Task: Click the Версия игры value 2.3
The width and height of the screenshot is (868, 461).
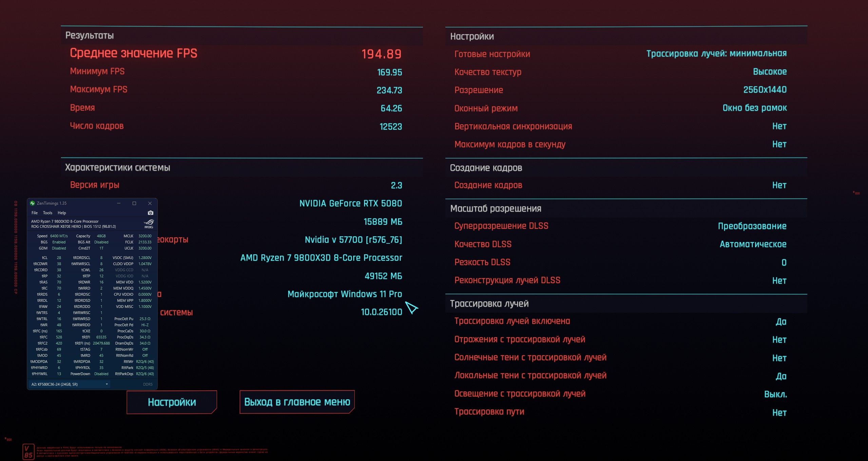Action: [396, 185]
